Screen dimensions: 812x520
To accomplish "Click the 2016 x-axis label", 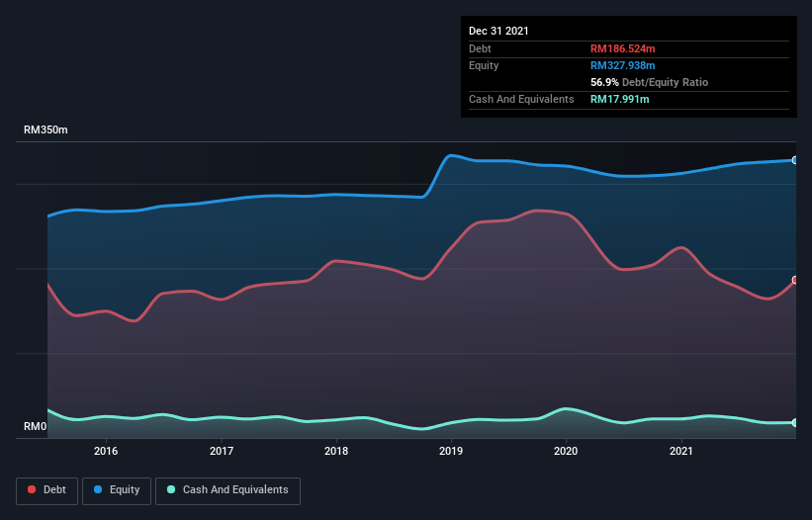I will pyautogui.click(x=106, y=451).
